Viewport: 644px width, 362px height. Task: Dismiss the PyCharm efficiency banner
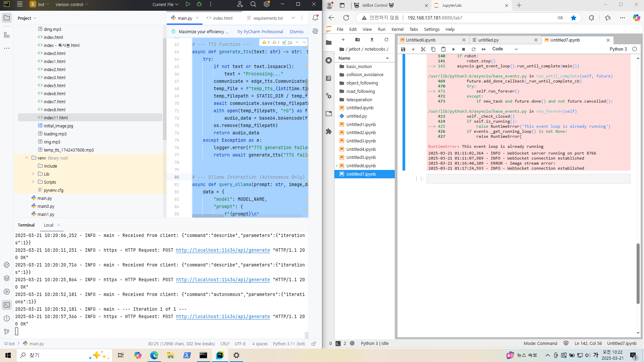(297, 32)
